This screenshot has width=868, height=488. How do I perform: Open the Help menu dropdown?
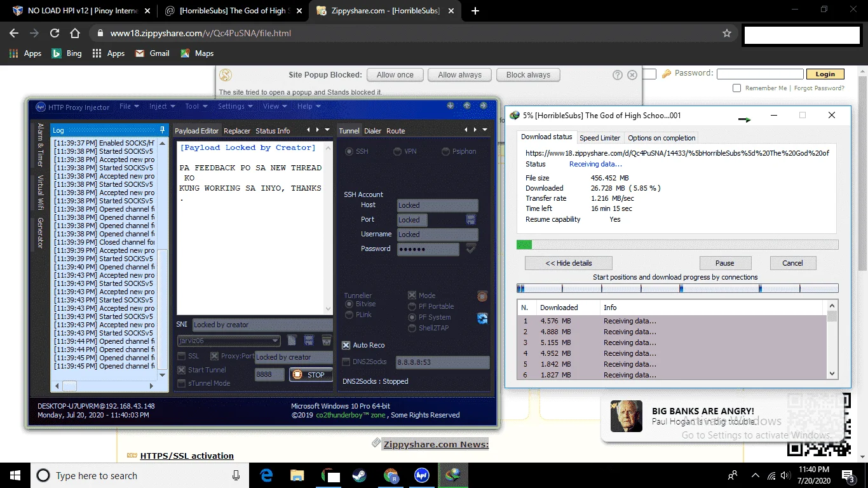point(309,106)
